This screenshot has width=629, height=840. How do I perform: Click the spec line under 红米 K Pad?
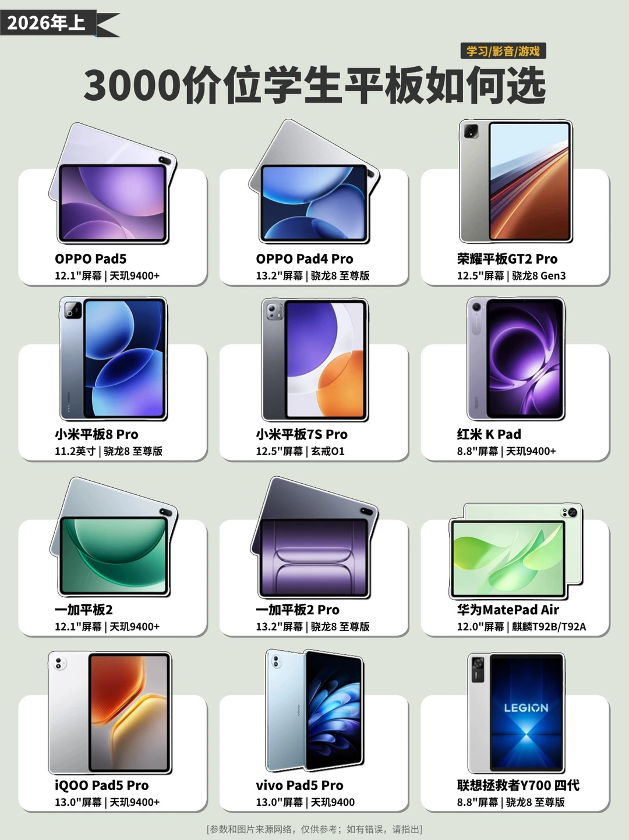(x=507, y=451)
